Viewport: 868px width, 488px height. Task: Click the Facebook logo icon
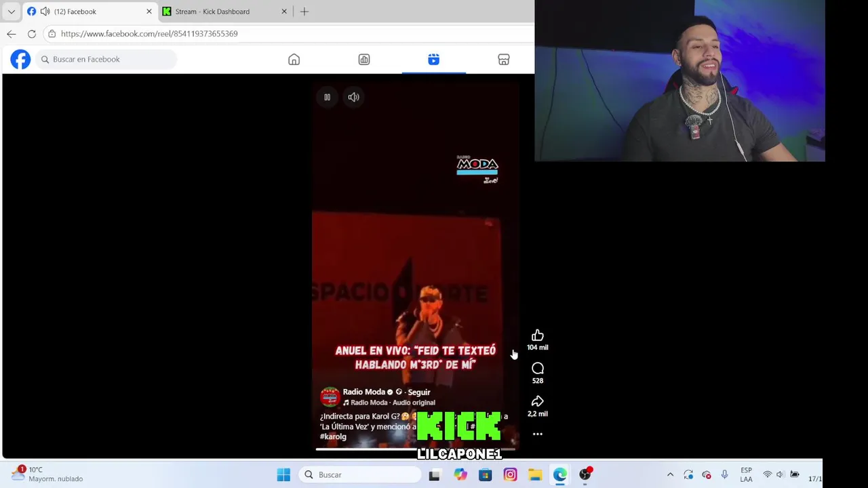20,59
